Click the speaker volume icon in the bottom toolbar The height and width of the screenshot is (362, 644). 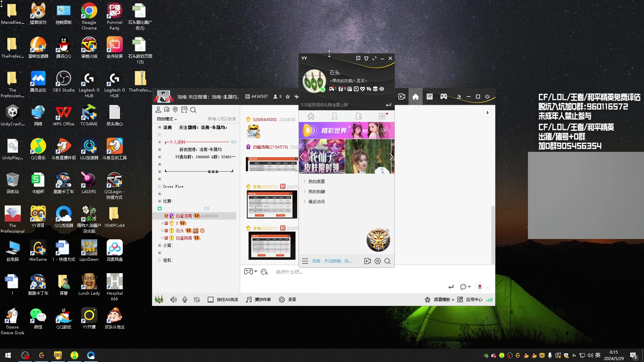173,300
